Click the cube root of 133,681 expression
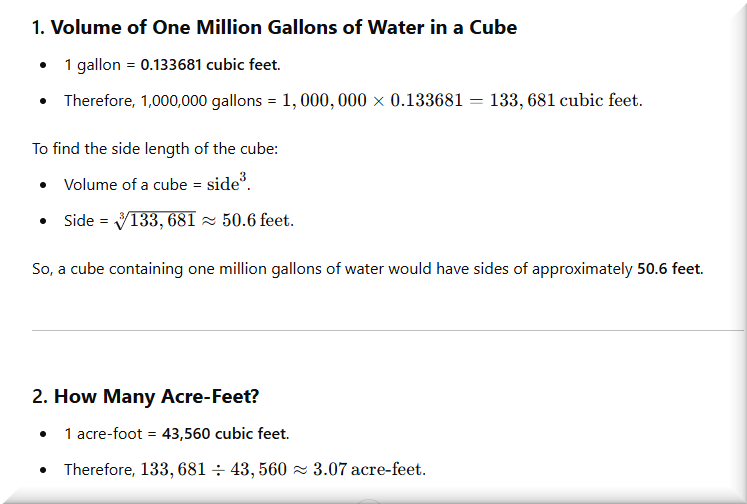This screenshot has height=504, width=747. click(x=154, y=220)
